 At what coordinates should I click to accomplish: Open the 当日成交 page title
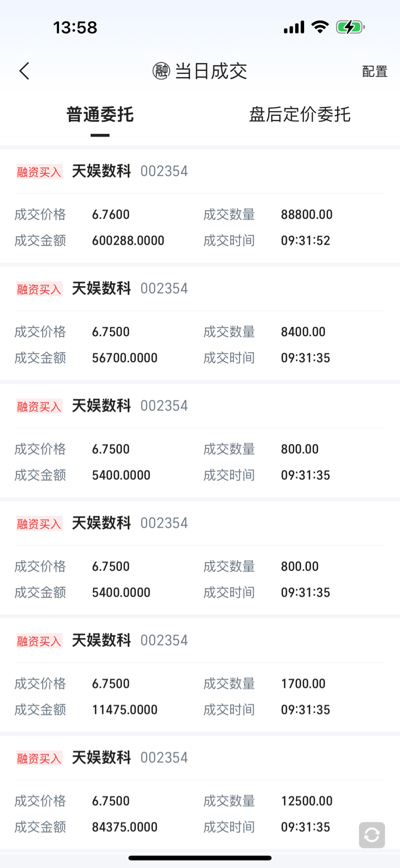tap(210, 71)
